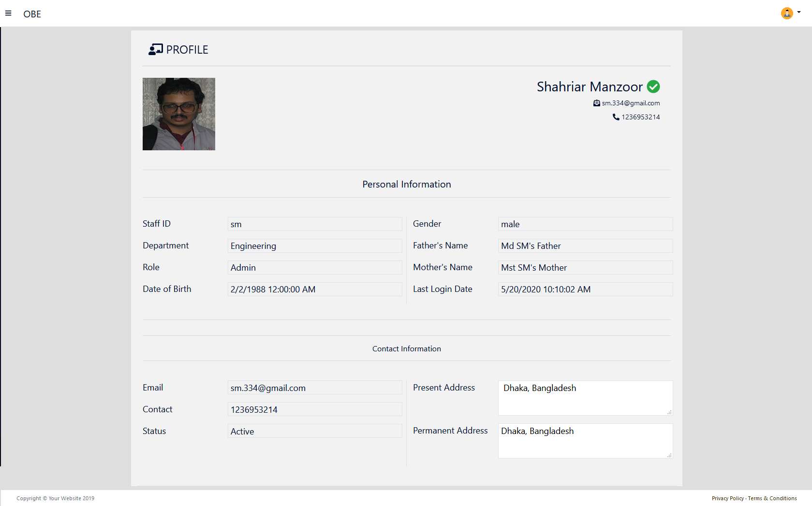Image resolution: width=812 pixels, height=506 pixels.
Task: Click the profile heading icon
Action: coord(156,49)
